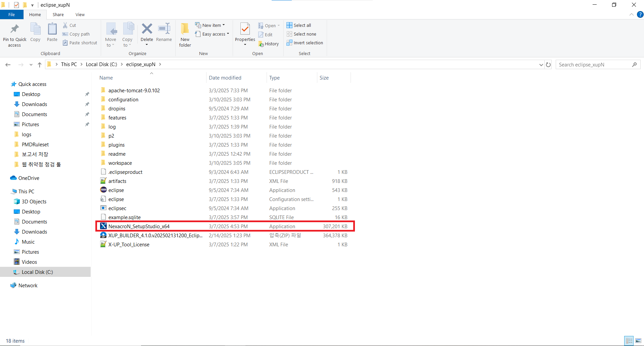The height and width of the screenshot is (346, 644).
Task: Click the refresh icon beside address bar
Action: (x=548, y=65)
